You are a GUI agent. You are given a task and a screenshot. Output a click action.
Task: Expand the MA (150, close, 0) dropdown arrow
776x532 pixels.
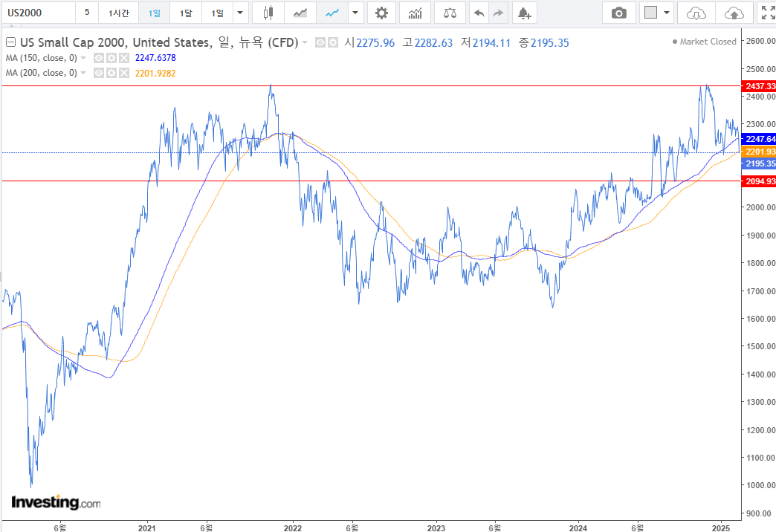click(x=83, y=58)
